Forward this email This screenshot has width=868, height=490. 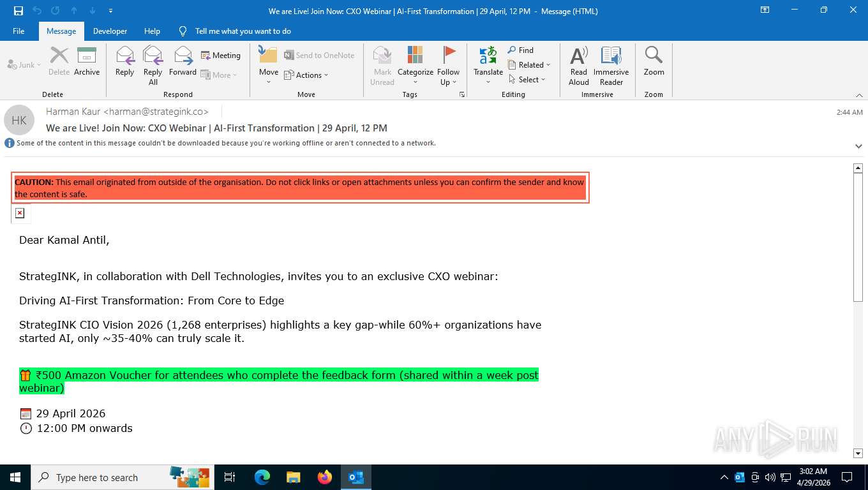183,61
